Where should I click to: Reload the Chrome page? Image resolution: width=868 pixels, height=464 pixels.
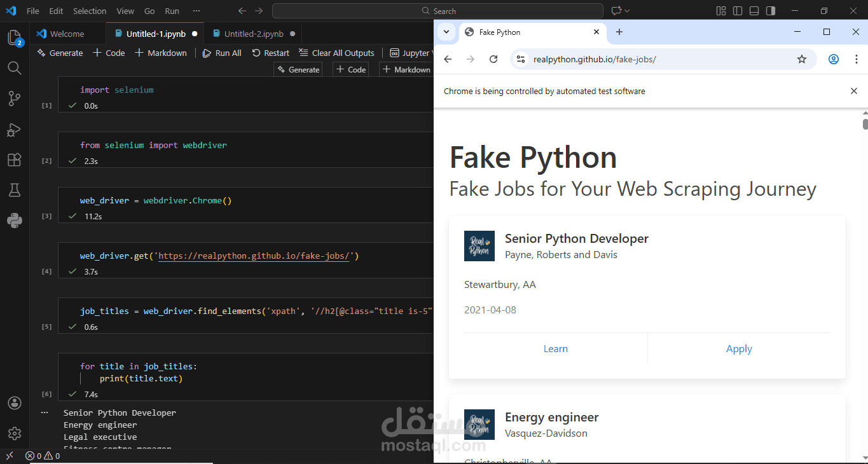(493, 59)
